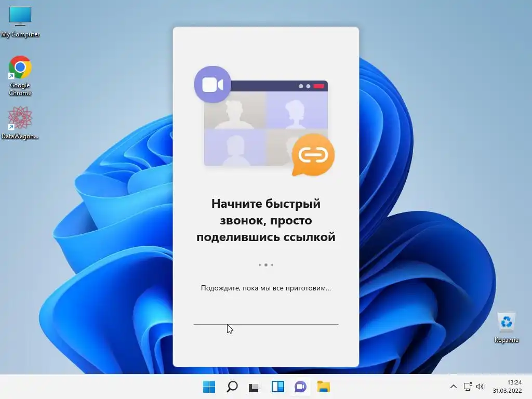
Task: Expand hidden system tray icons chevron
Action: 453,387
